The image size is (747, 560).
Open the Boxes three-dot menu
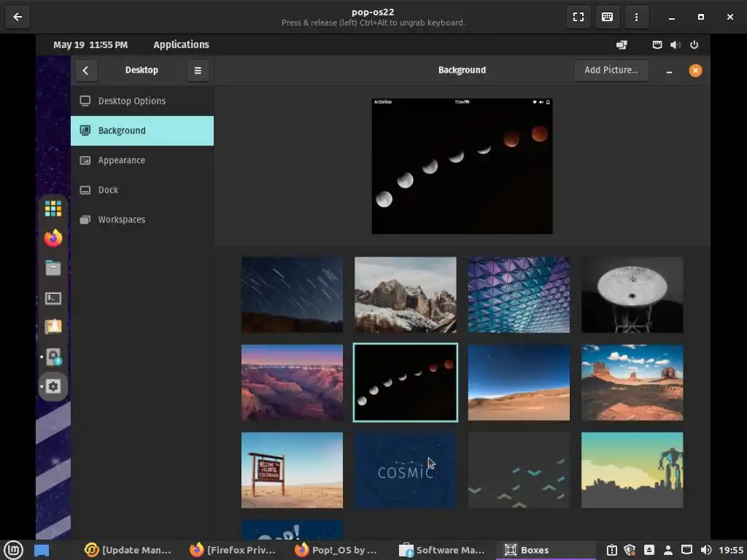coord(636,17)
